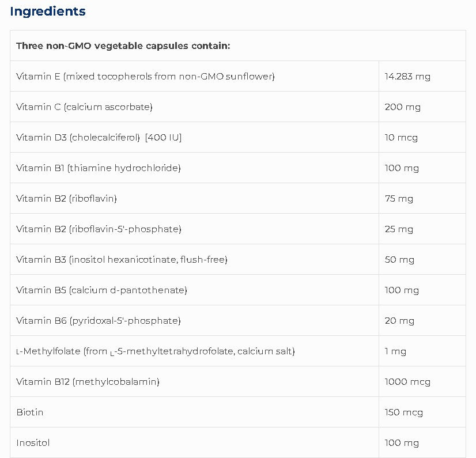Select the Vitamin B12 methylcobalamin text

(88, 381)
